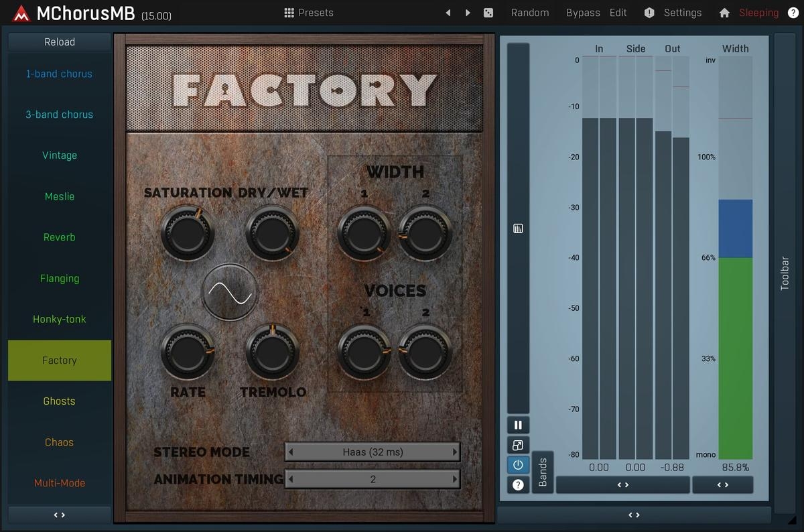
Task: Click Animation Timing right arrow
Action: pyautogui.click(x=455, y=479)
